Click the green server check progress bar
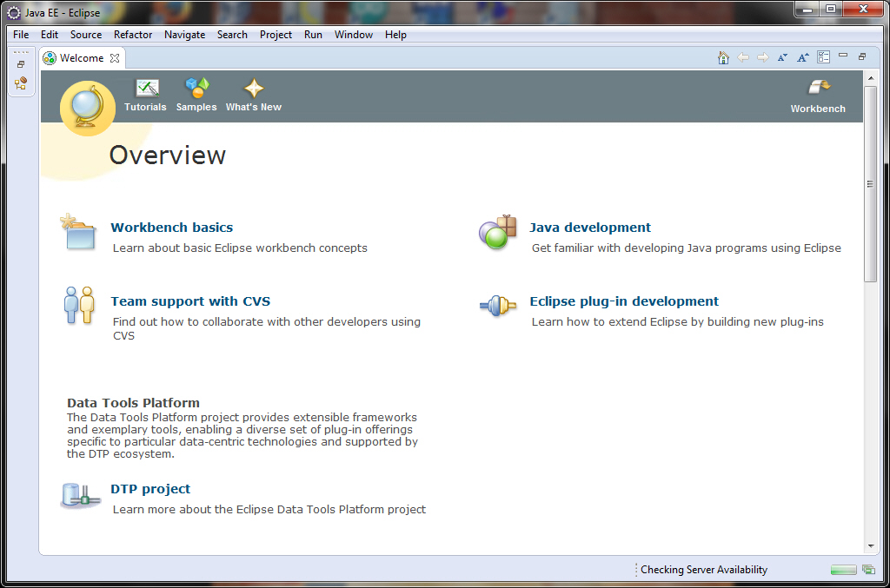The height and width of the screenshot is (588, 890). point(843,570)
